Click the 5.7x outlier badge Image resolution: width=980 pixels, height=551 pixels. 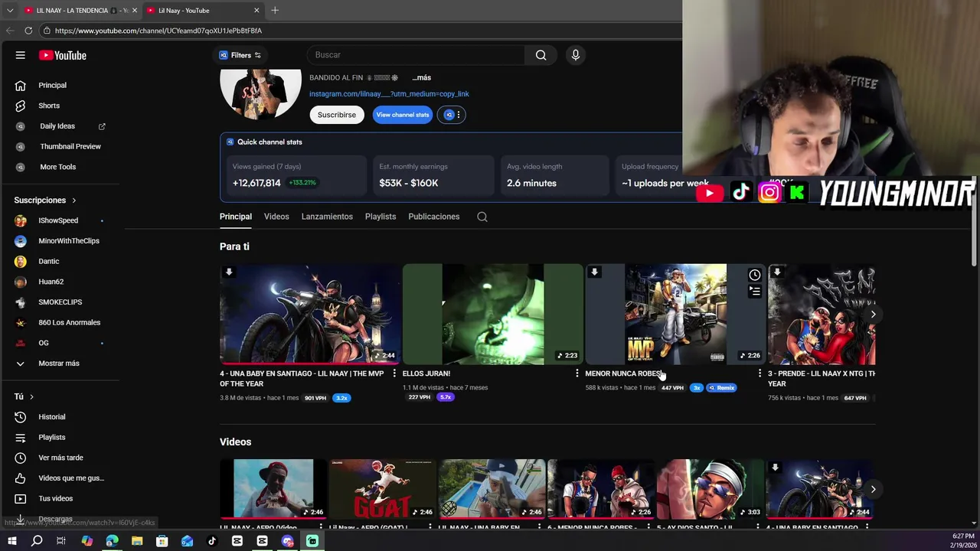tap(446, 397)
